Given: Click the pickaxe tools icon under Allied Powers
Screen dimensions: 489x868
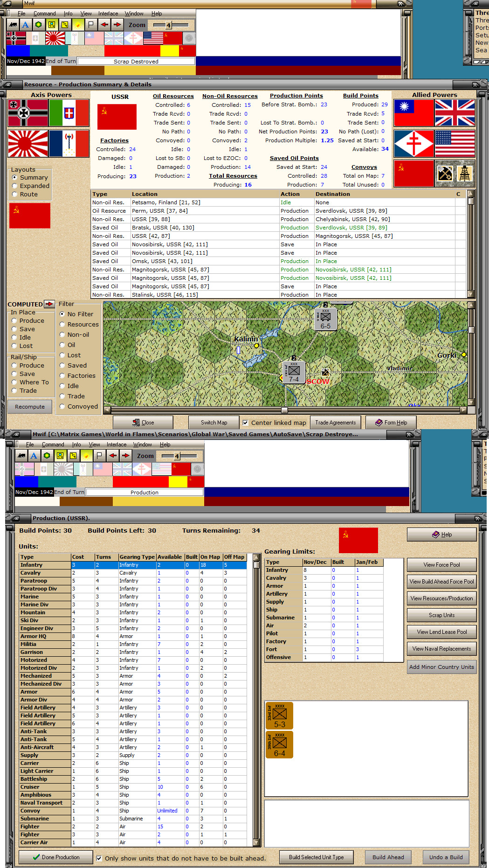Looking at the screenshot, I should [x=445, y=174].
